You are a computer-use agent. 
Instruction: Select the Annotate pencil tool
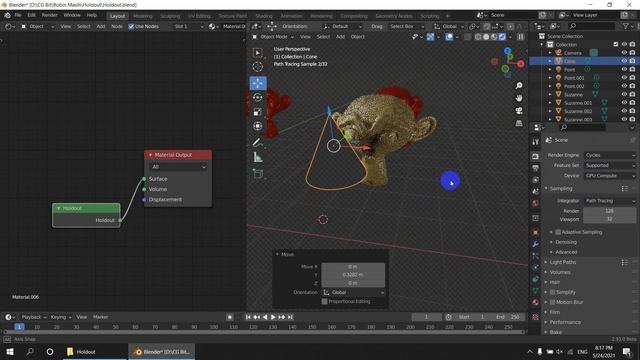pos(258,142)
